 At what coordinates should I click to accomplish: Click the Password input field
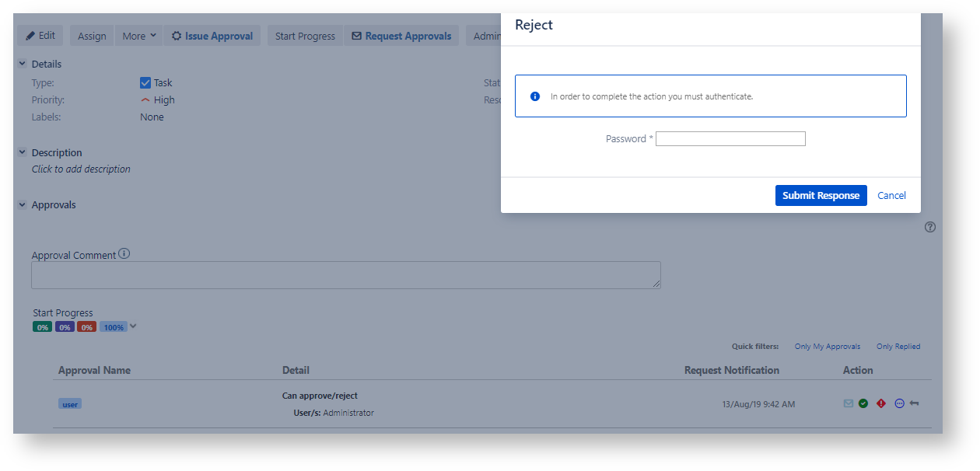730,139
